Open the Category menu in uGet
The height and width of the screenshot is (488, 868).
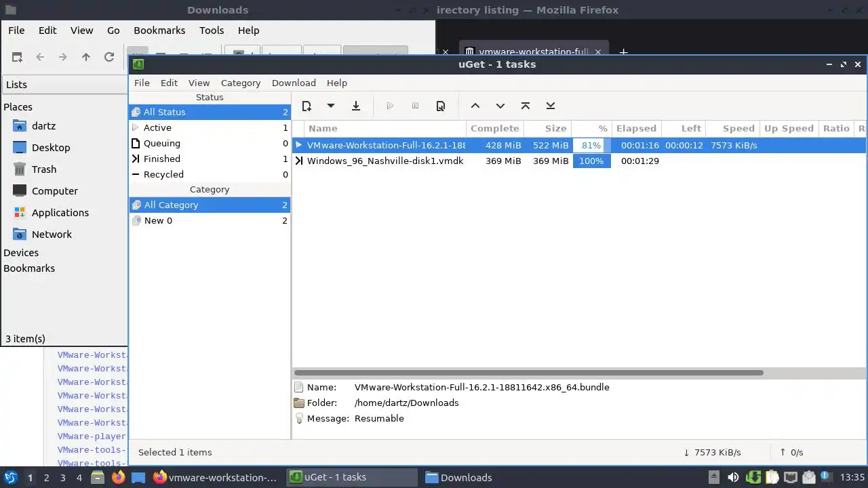241,83
